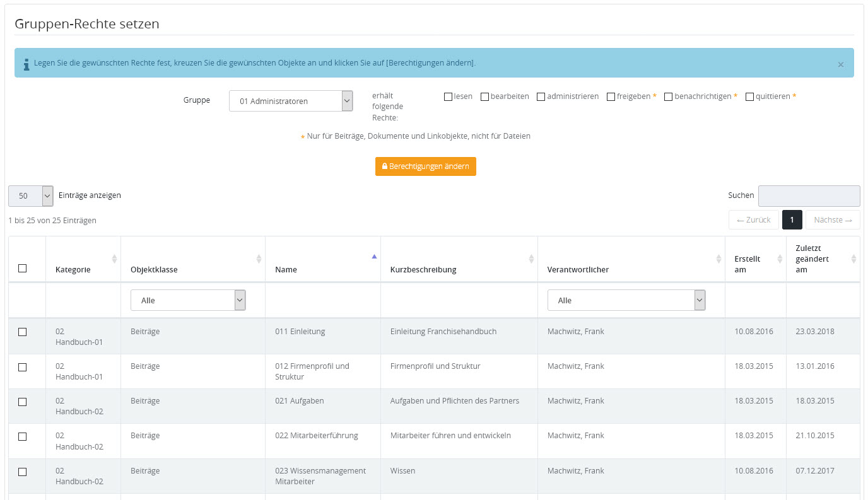This screenshot has width=868, height=500.
Task: Check the 'bearbeiten' permission box
Action: 484,96
